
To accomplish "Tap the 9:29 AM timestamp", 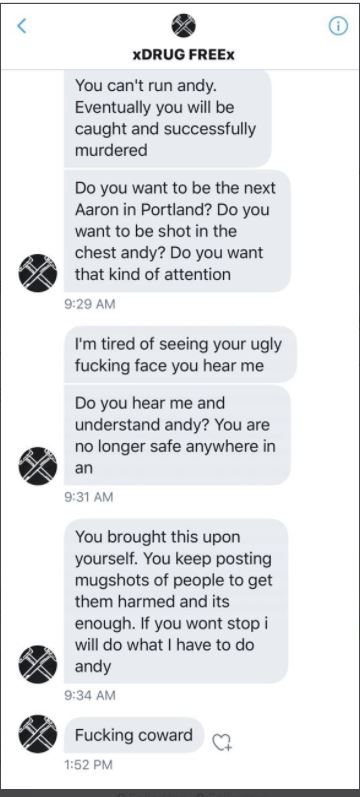I will click(90, 304).
